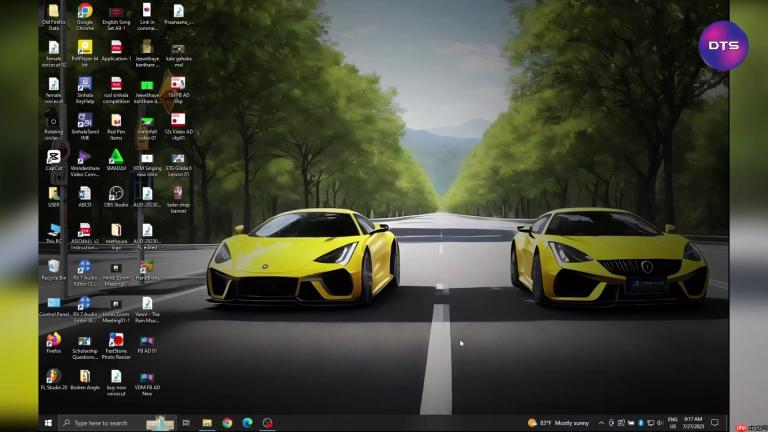Open the volume speaker tray icon
Screen dimensions: 768x432
tap(660, 423)
